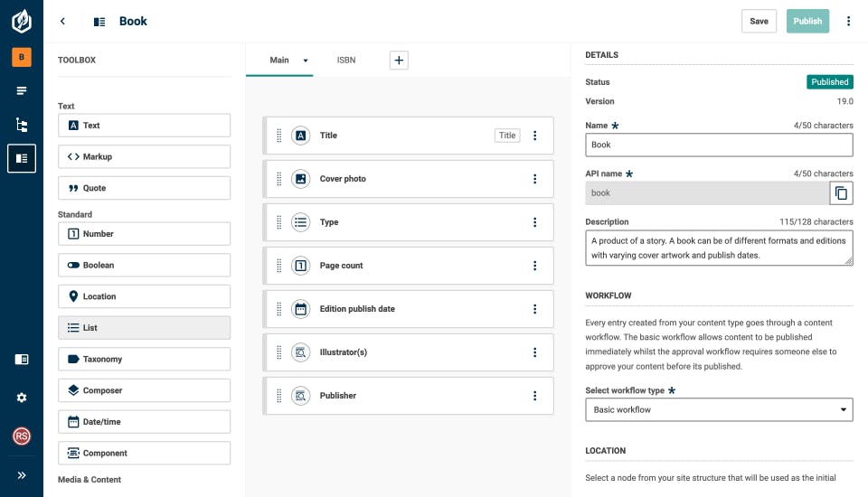Expand the Main tab dropdown arrow
This screenshot has height=497, width=868.
coord(306,61)
